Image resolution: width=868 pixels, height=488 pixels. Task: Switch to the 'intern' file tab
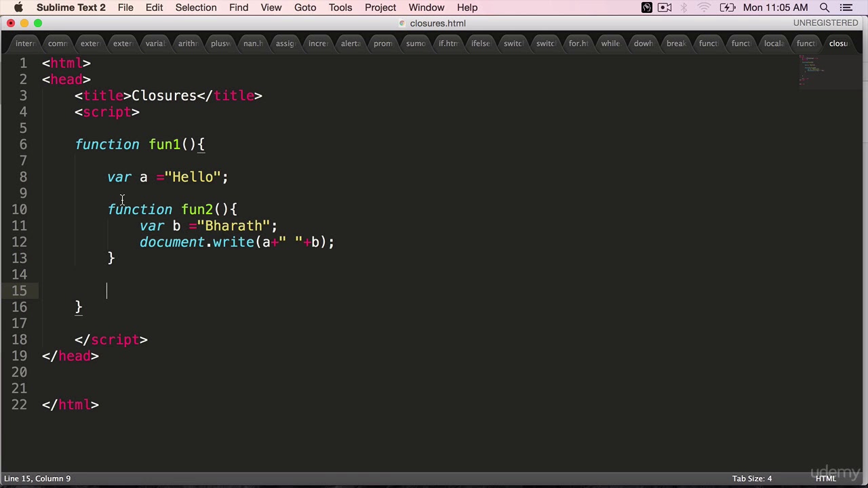(x=25, y=43)
